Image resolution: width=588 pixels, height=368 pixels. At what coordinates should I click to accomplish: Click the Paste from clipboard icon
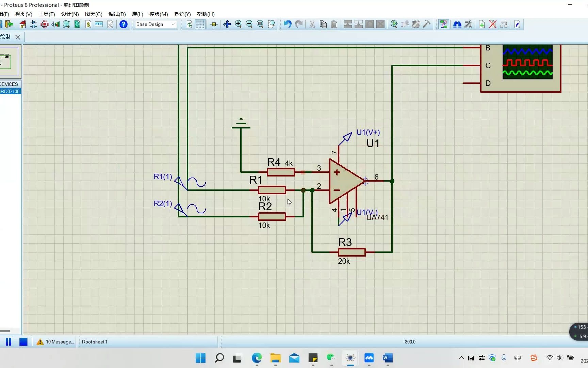tap(334, 24)
